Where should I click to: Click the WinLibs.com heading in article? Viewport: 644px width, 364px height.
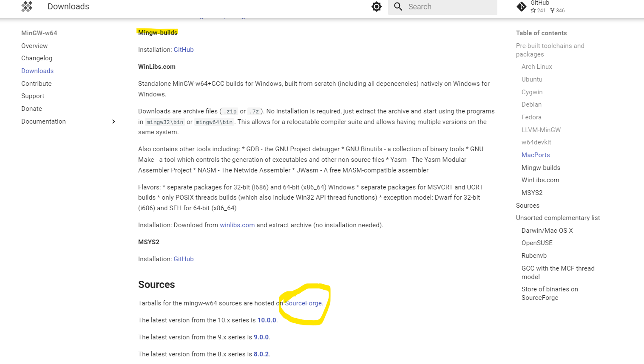pyautogui.click(x=157, y=67)
